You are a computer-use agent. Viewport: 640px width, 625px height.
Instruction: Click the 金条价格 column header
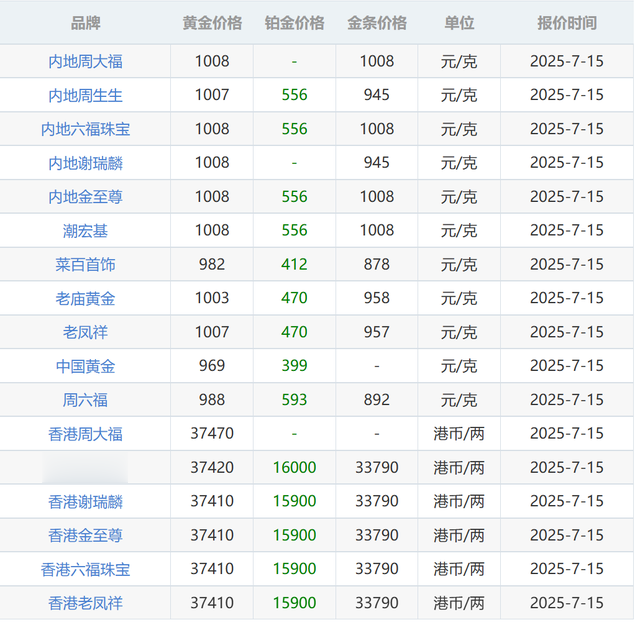pos(377,23)
